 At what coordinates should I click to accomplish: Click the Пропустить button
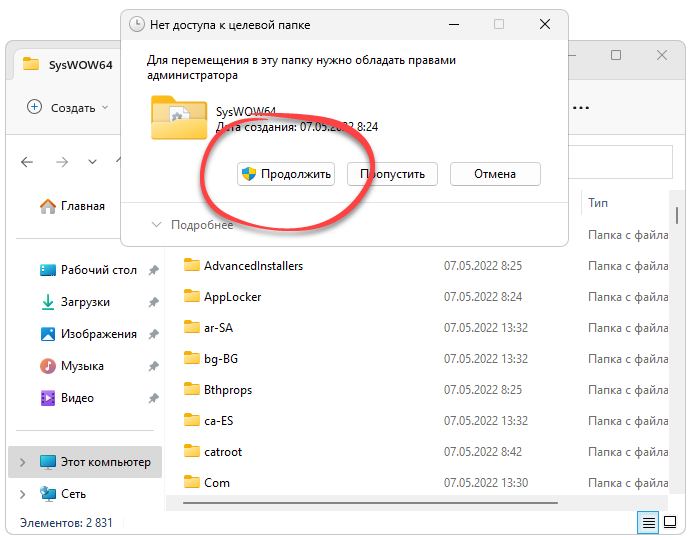[392, 174]
